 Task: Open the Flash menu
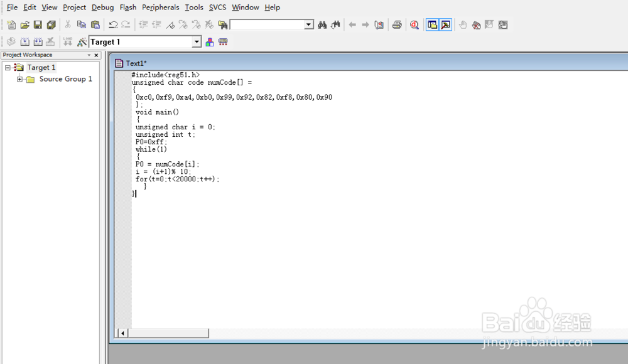(x=127, y=7)
